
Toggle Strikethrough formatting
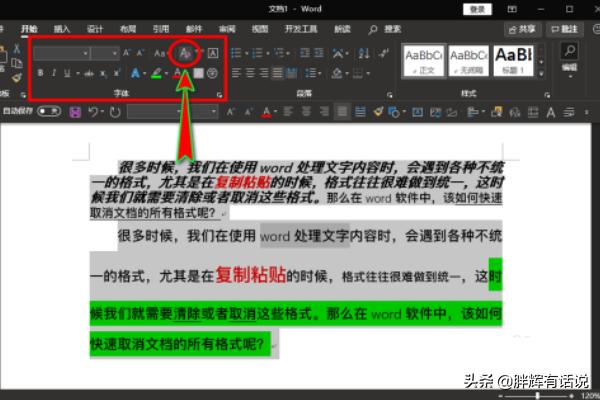click(x=89, y=73)
